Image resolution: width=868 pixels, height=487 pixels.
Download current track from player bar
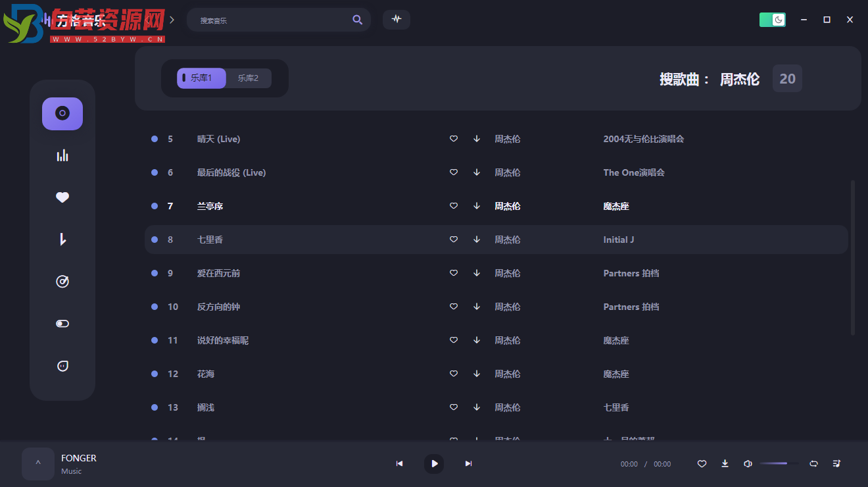(x=725, y=463)
